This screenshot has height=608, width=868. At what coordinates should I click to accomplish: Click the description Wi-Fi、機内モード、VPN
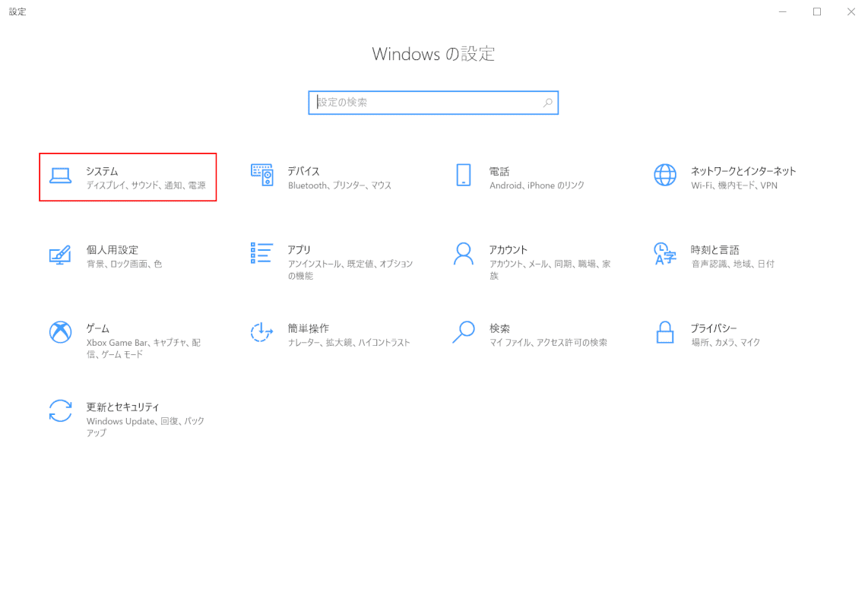(x=734, y=185)
